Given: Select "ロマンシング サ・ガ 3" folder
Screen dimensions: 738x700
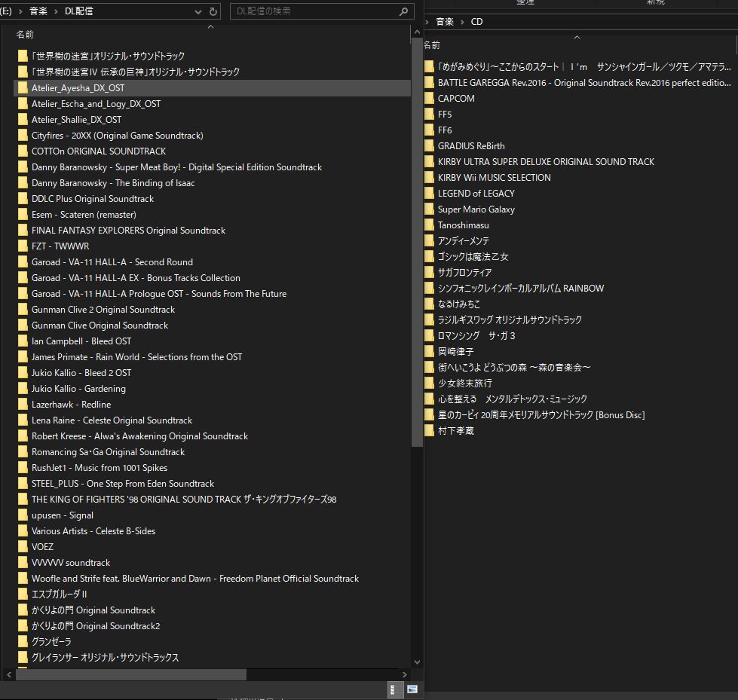Looking at the screenshot, I should point(476,336).
